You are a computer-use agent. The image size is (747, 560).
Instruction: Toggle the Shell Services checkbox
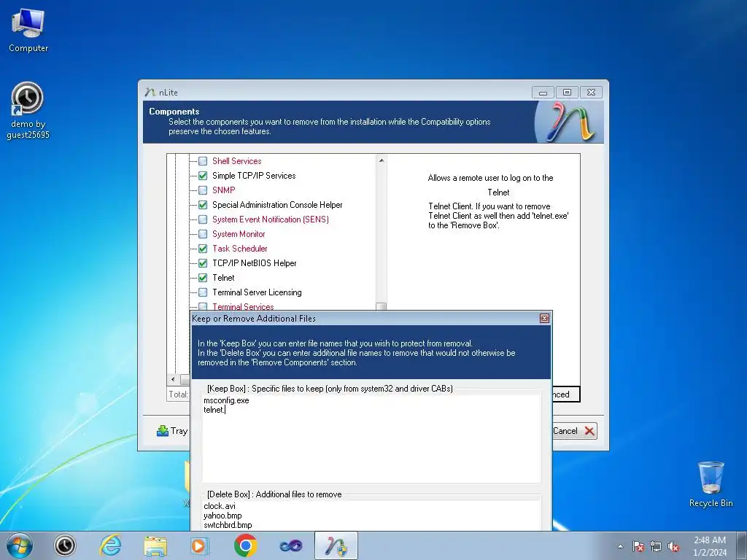tap(203, 161)
